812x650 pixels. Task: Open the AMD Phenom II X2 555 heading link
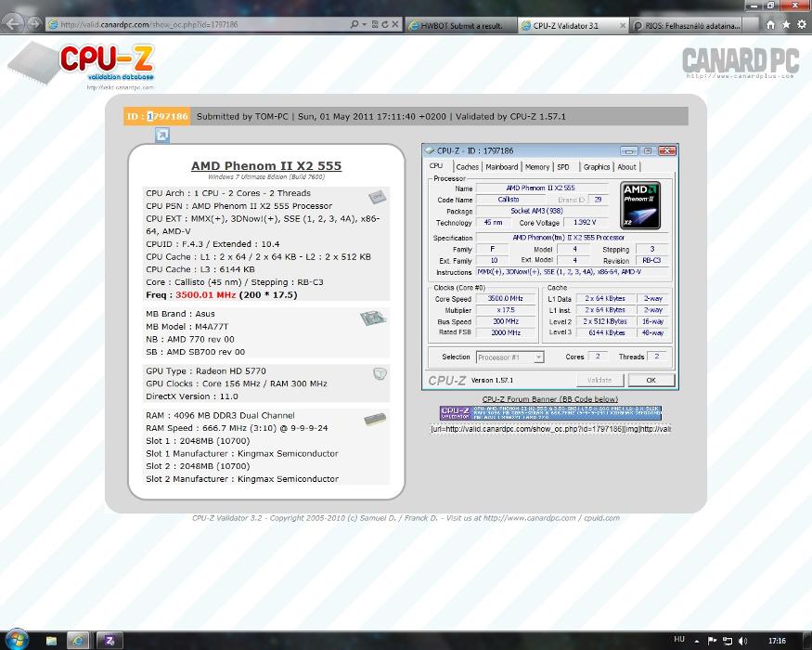pyautogui.click(x=266, y=166)
